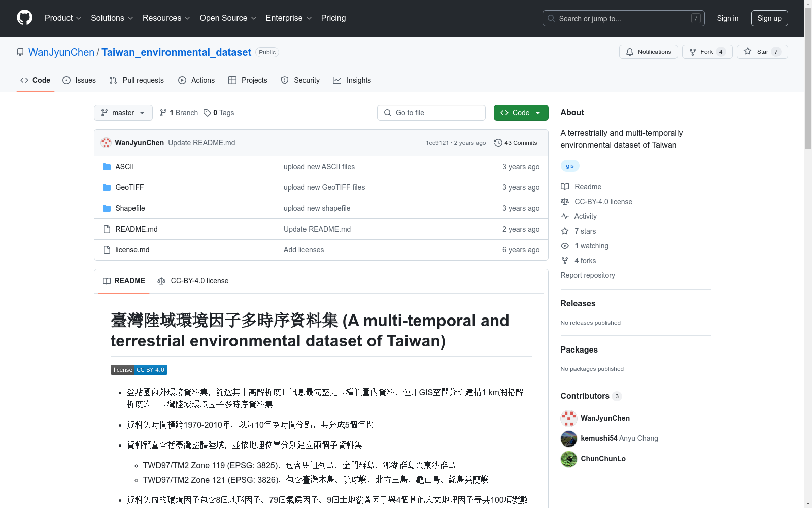Switch to the Projects tab
The image size is (812, 508).
pyautogui.click(x=248, y=80)
